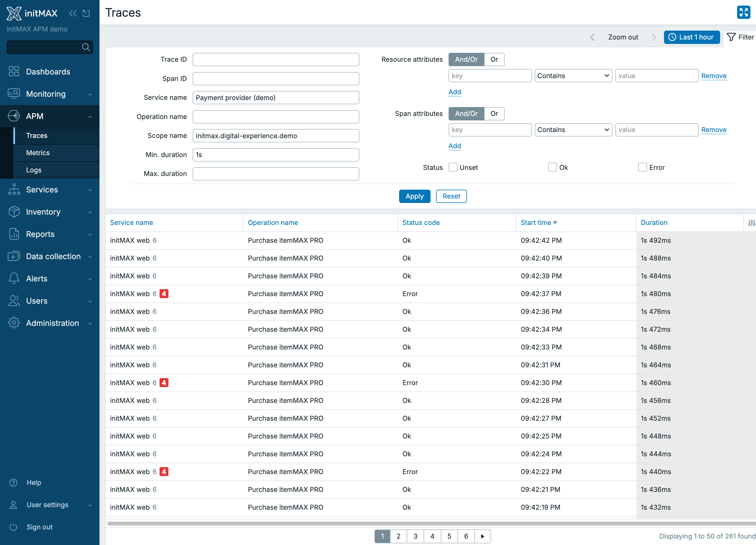Collapse the sidebar with double-chevron icon
756x545 pixels.
click(x=73, y=13)
